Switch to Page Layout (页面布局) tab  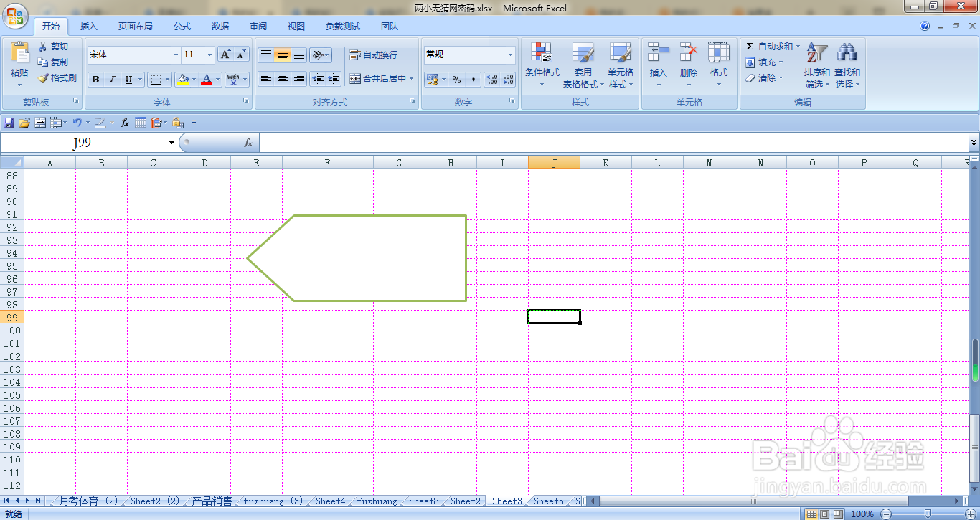pyautogui.click(x=136, y=27)
